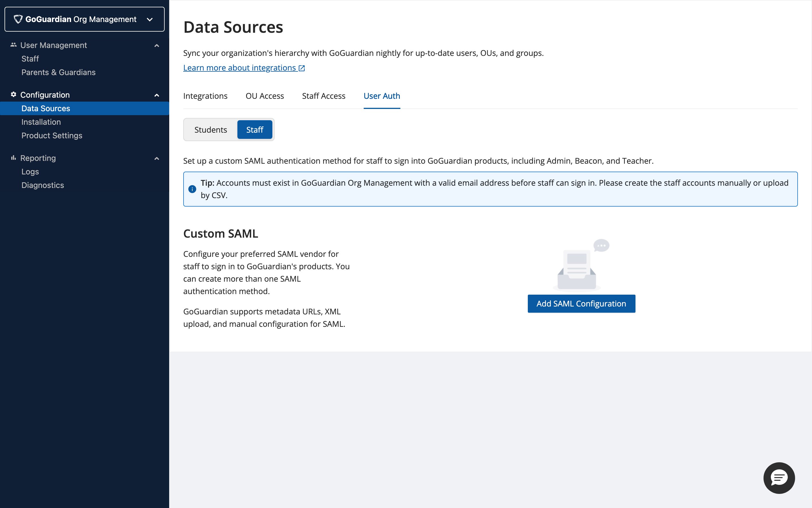Click the User Management heading label
Image resolution: width=812 pixels, height=508 pixels.
point(54,45)
